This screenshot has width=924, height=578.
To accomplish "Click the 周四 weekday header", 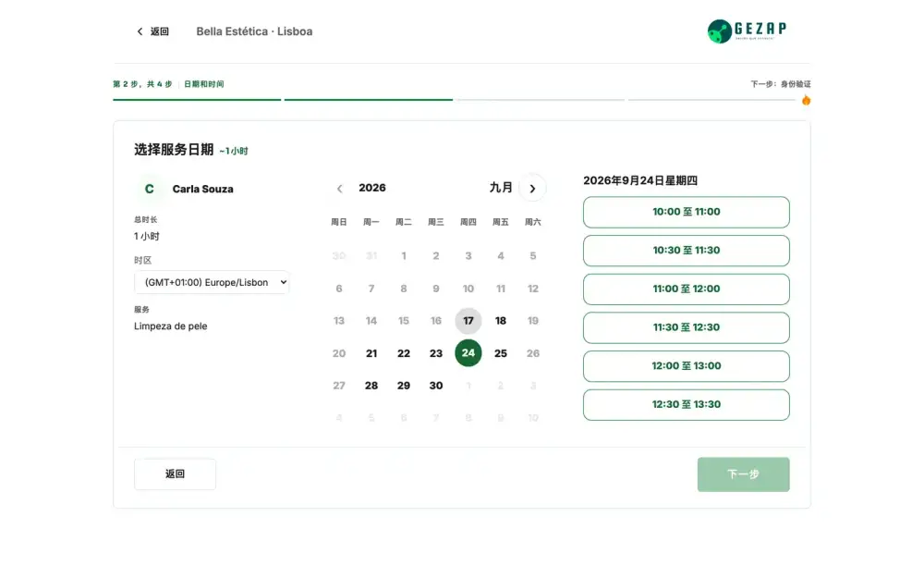I will [x=468, y=222].
